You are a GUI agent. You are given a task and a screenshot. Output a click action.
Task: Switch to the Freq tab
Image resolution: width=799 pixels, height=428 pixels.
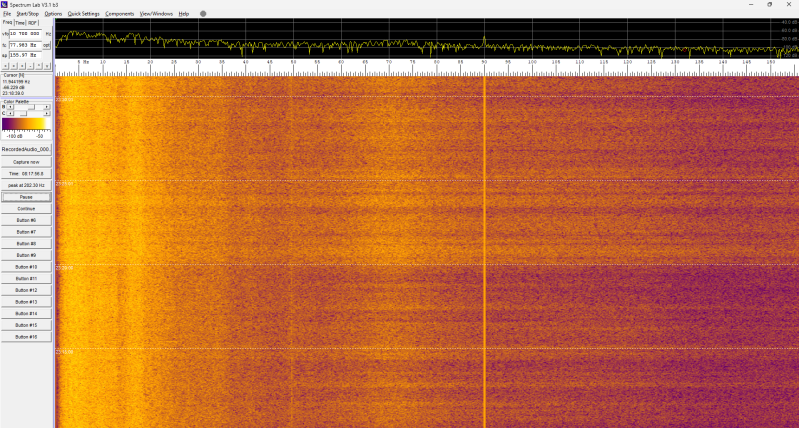(x=7, y=22)
